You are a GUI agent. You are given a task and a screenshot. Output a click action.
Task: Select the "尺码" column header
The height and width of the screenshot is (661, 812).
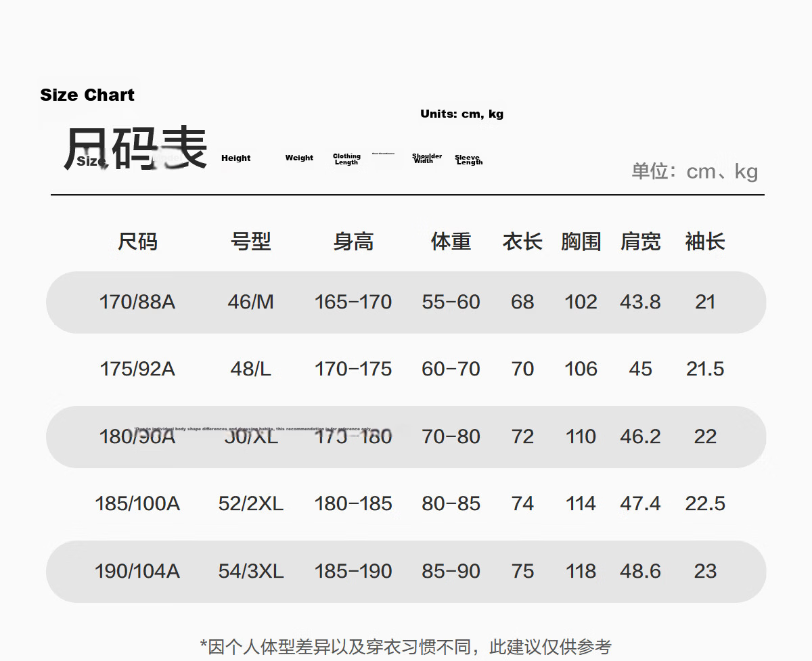pos(137,242)
